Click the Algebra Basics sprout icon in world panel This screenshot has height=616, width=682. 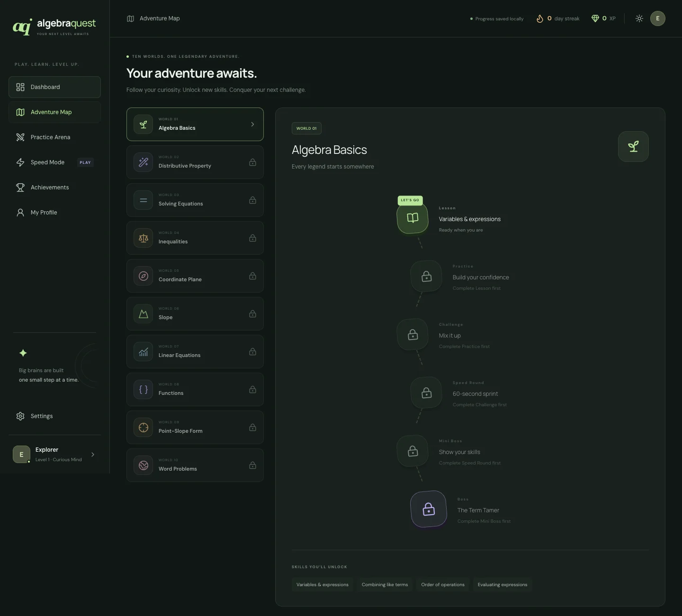(x=633, y=146)
